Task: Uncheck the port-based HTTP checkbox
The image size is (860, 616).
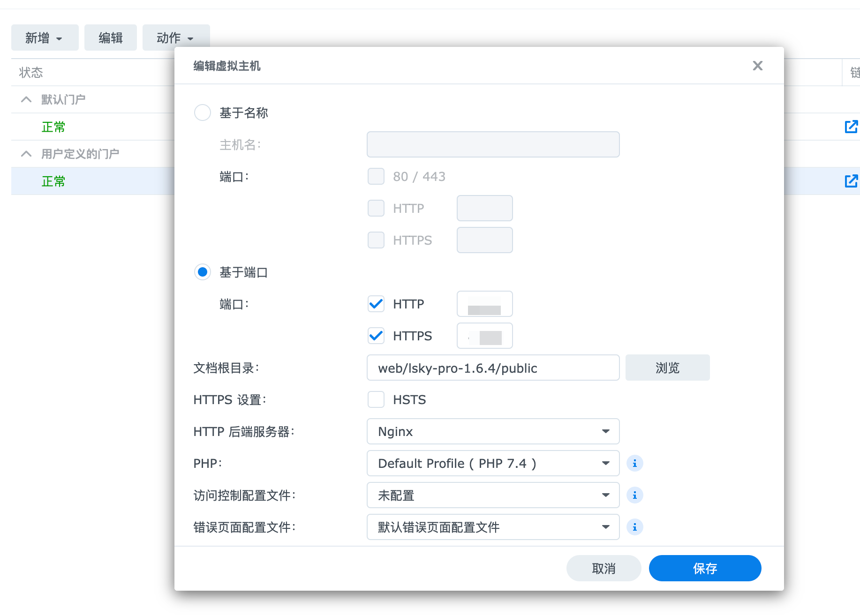Action: click(x=376, y=304)
